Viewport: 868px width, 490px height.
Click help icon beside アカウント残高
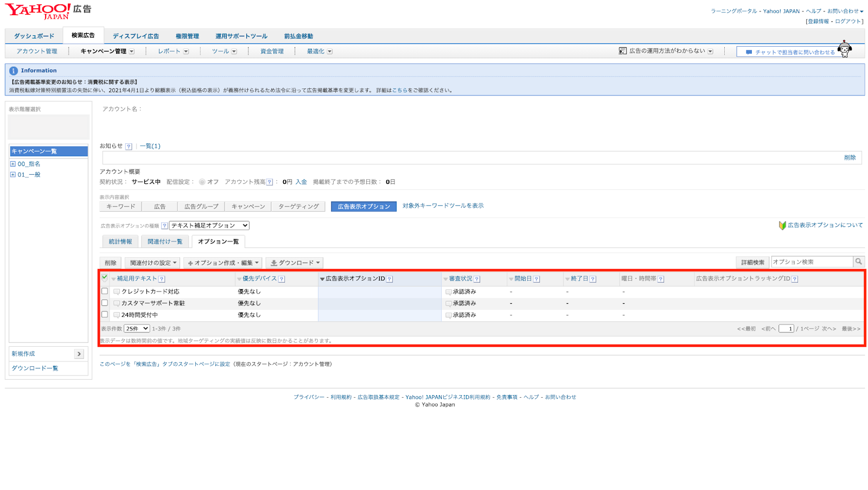coord(270,182)
